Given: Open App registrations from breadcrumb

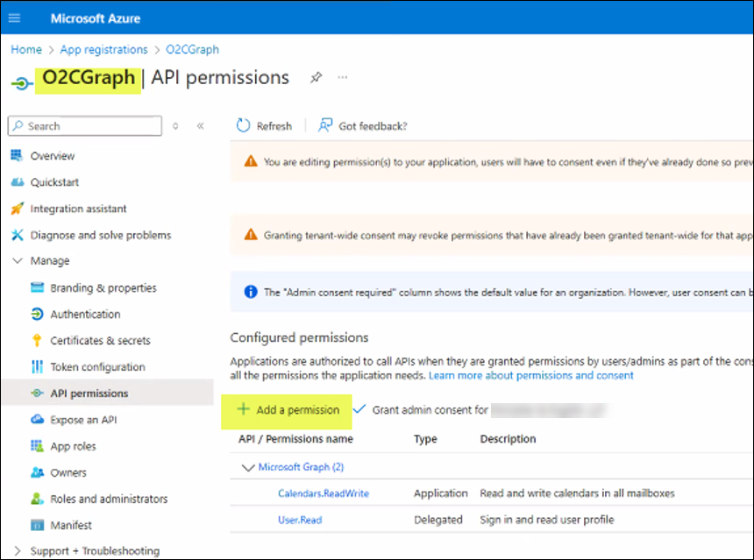Looking at the screenshot, I should click(x=103, y=49).
